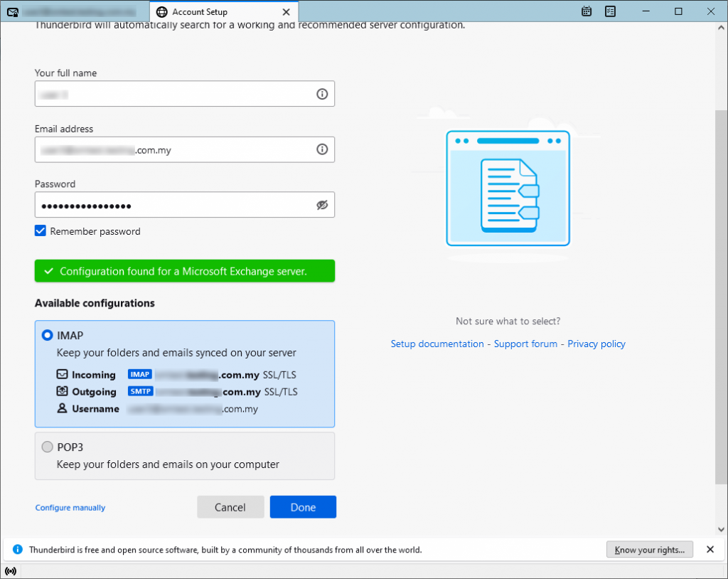Click the scrollbar down arrow
Image resolution: width=728 pixels, height=579 pixels.
(721, 529)
